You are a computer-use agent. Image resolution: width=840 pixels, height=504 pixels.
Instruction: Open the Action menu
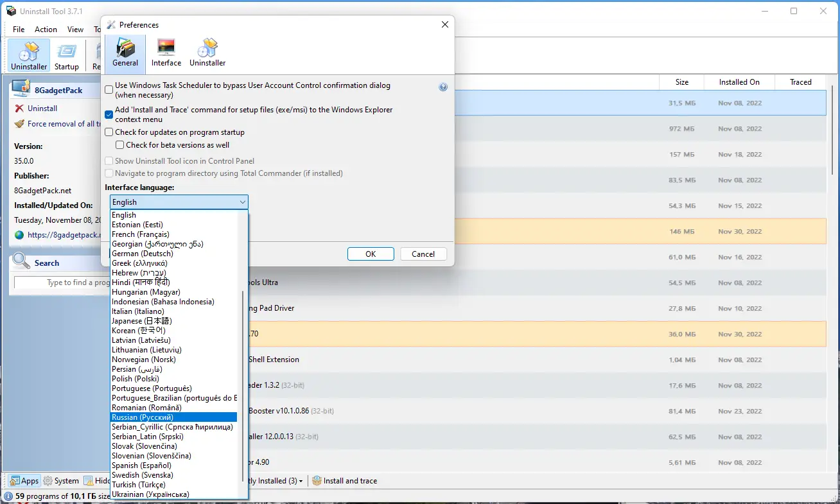[46, 29]
